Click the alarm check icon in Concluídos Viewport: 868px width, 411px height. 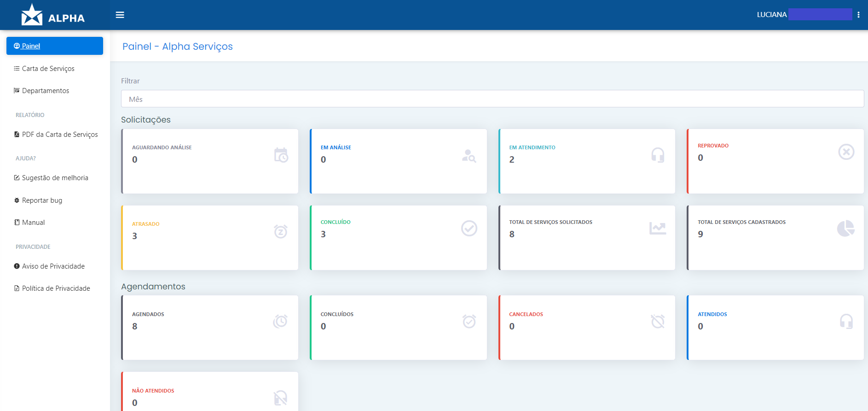469,321
